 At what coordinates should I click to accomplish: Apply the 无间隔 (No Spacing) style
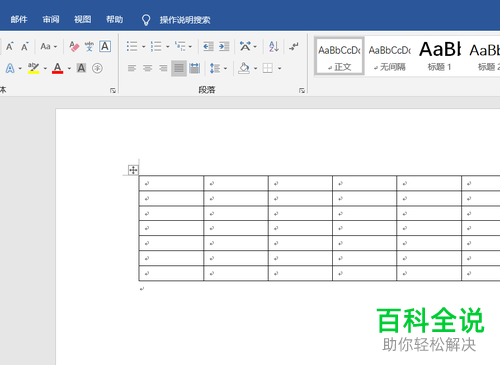pos(389,56)
